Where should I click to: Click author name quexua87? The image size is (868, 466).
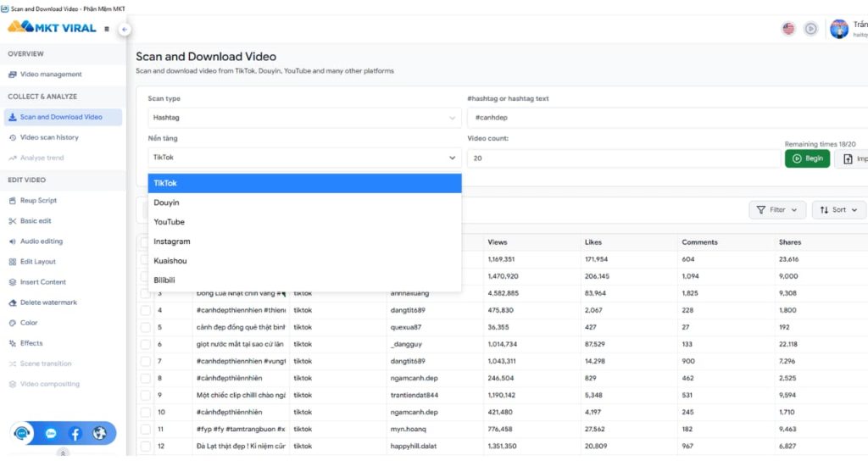tap(406, 327)
